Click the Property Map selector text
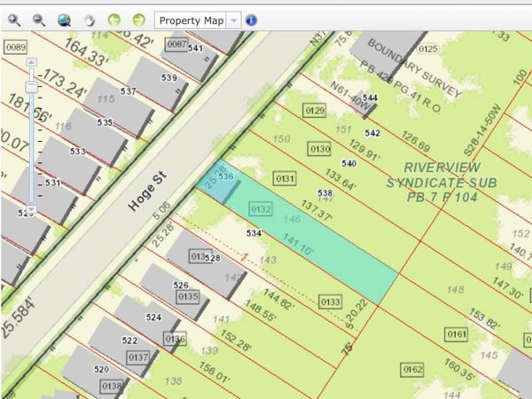Viewport: 532px width, 399px height. pyautogui.click(x=191, y=20)
